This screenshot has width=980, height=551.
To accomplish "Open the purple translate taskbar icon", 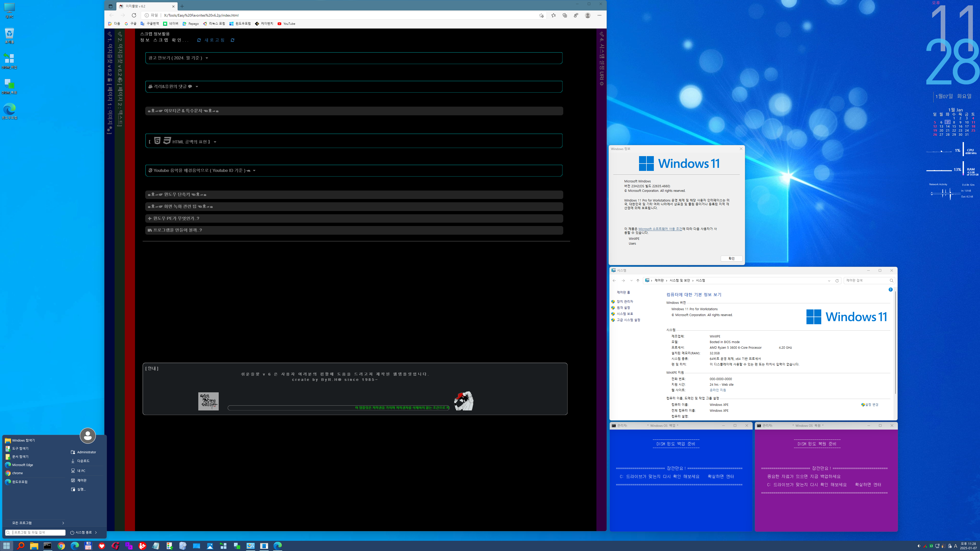I will 129,546.
